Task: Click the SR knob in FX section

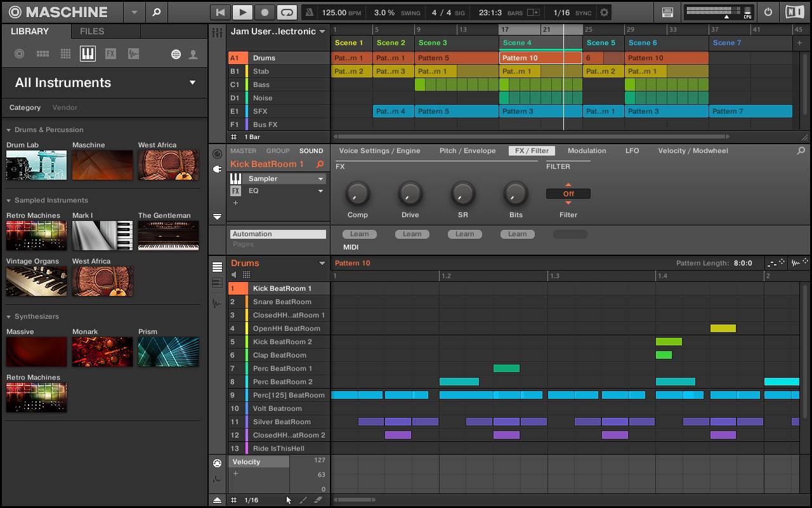Action: click(x=463, y=193)
